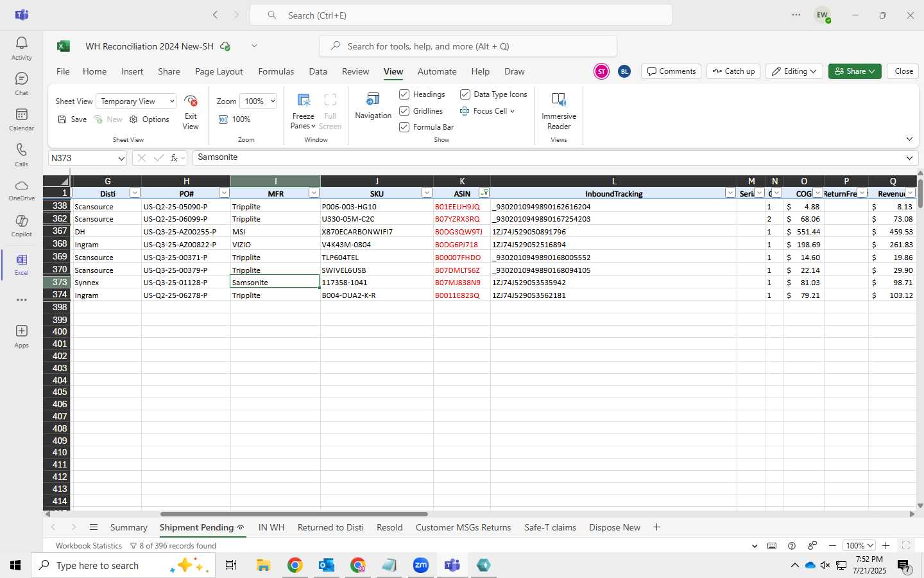Screen dimensions: 924x578
Task: Click Workbook Statistics in status bar
Action: point(89,545)
